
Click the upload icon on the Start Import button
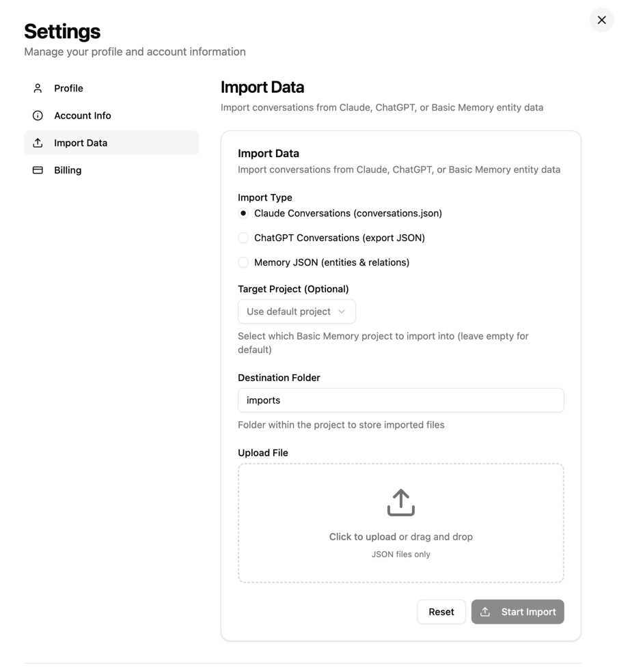pyautogui.click(x=487, y=612)
